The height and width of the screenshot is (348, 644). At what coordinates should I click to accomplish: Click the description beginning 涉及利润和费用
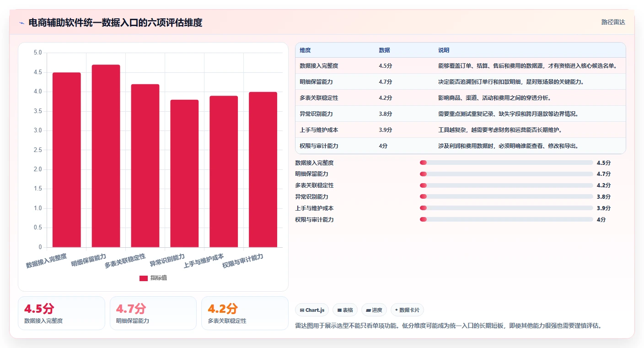508,146
